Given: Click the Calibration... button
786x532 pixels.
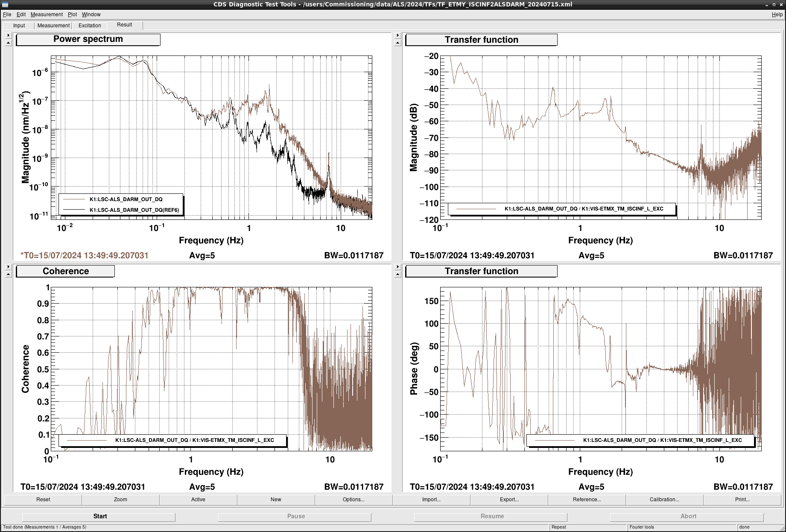Looking at the screenshot, I should click(x=664, y=500).
